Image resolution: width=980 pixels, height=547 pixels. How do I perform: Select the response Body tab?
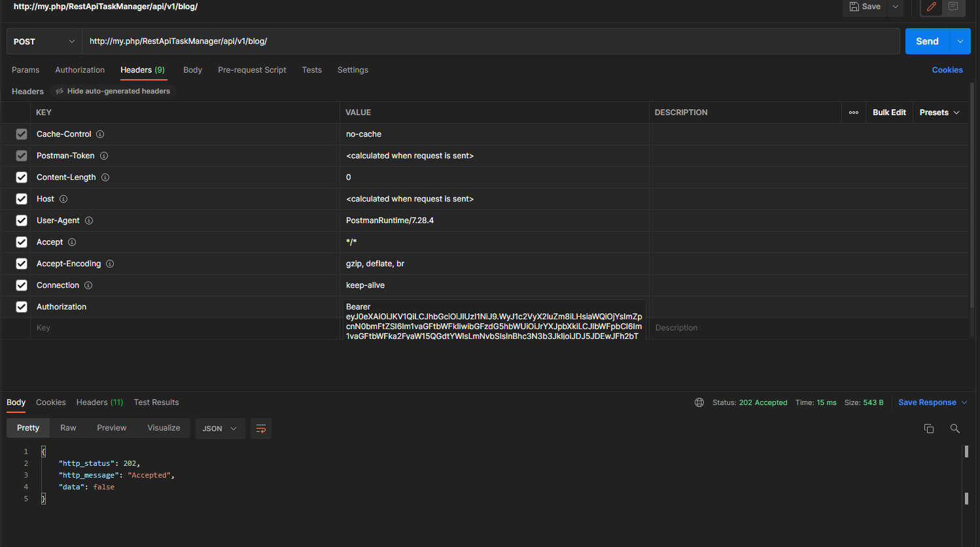[16, 402]
